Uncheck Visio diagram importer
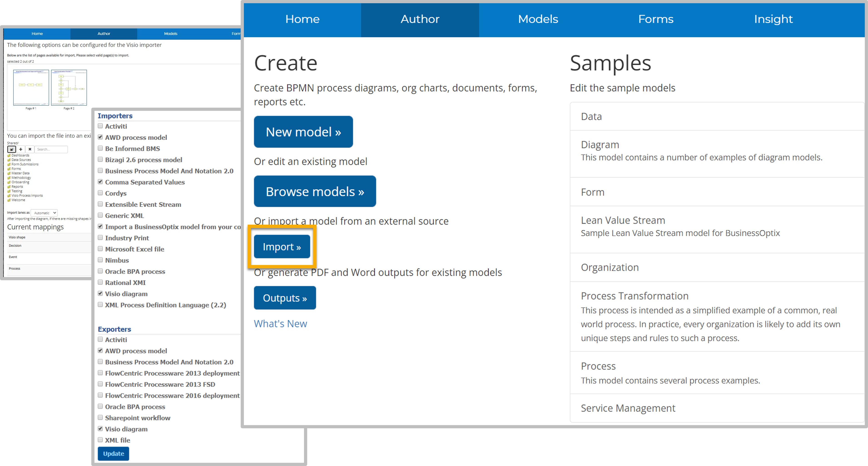 tap(100, 293)
